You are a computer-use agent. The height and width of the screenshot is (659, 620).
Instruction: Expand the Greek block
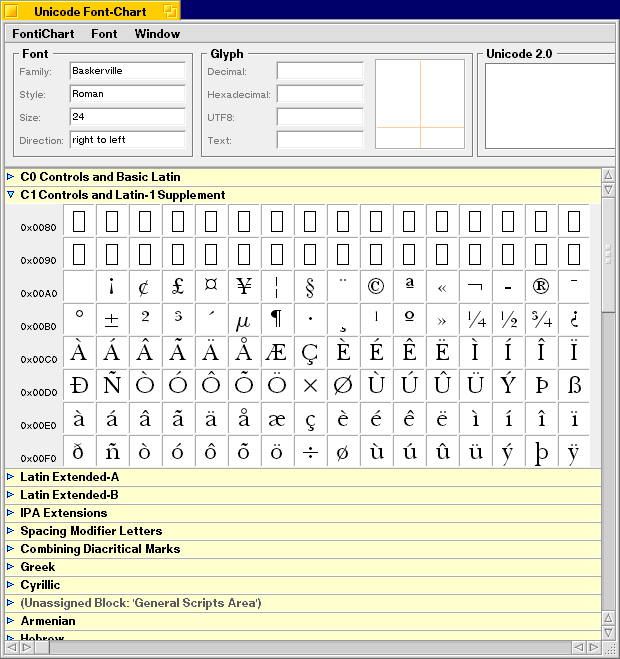click(x=11, y=567)
